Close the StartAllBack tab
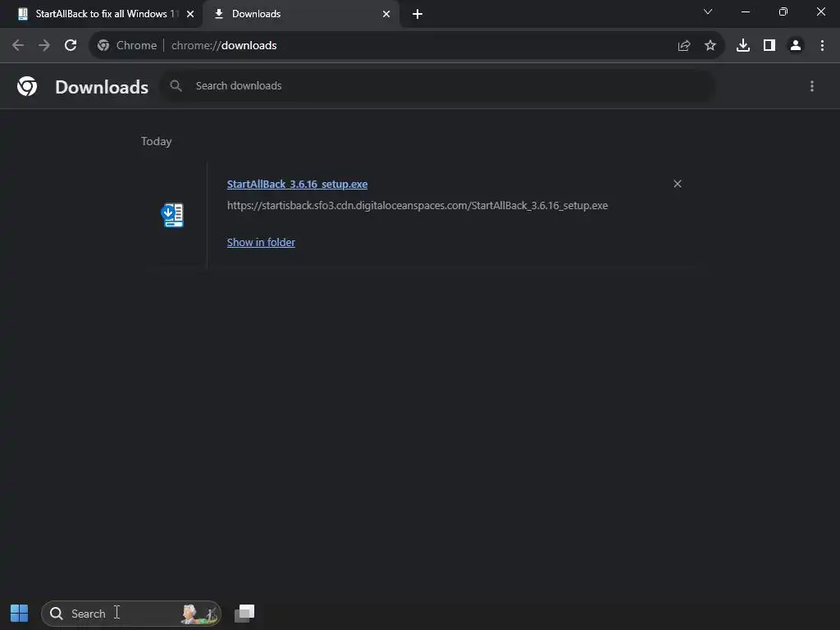The width and height of the screenshot is (840, 630). click(190, 14)
